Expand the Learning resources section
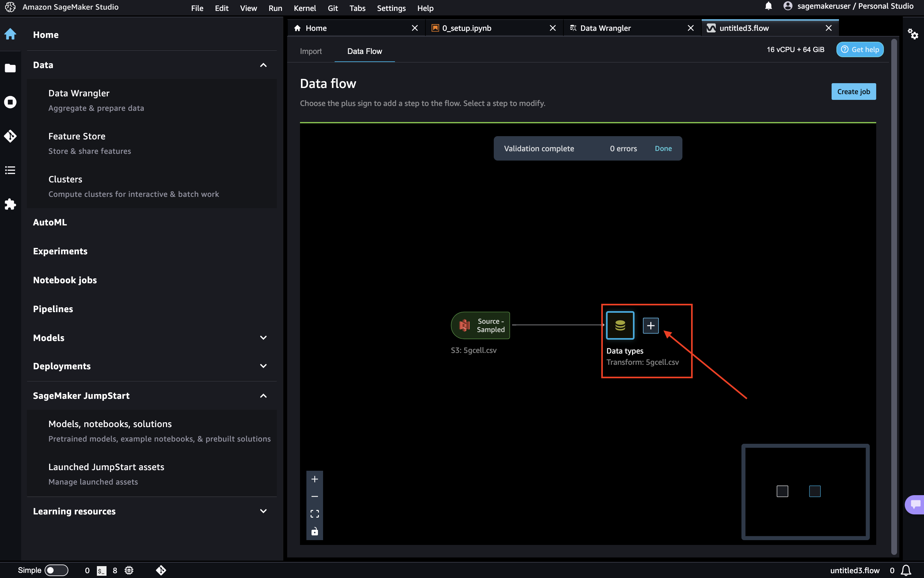Screen dimensions: 924x578 pyautogui.click(x=263, y=511)
